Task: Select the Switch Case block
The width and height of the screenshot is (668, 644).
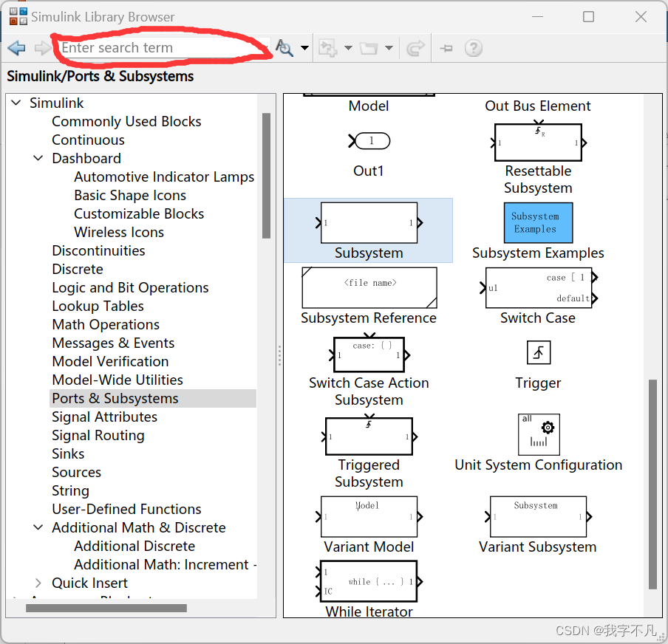Action: pos(538,287)
